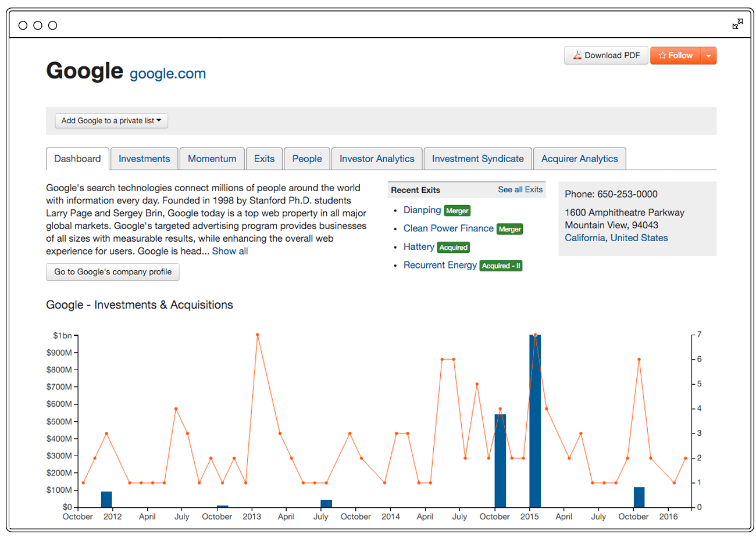Click the Google - Investments & Acquisitions chart title
The image size is (756, 541).
coord(140,305)
